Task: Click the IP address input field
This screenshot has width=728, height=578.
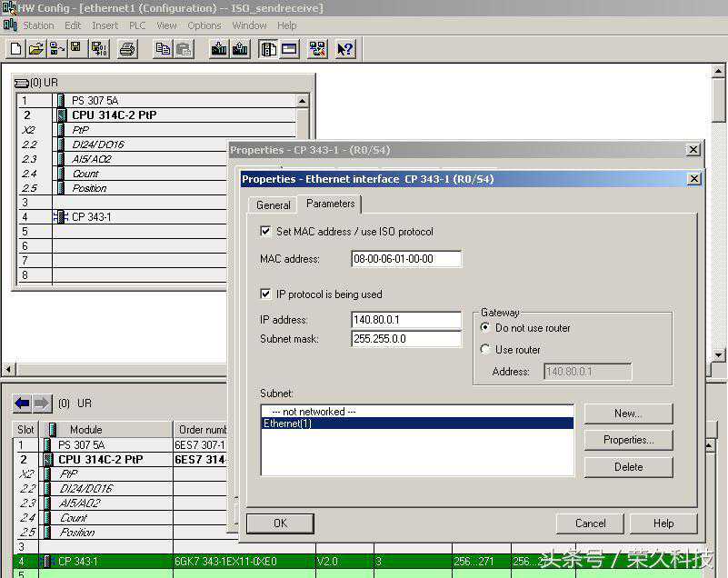Action: [406, 320]
